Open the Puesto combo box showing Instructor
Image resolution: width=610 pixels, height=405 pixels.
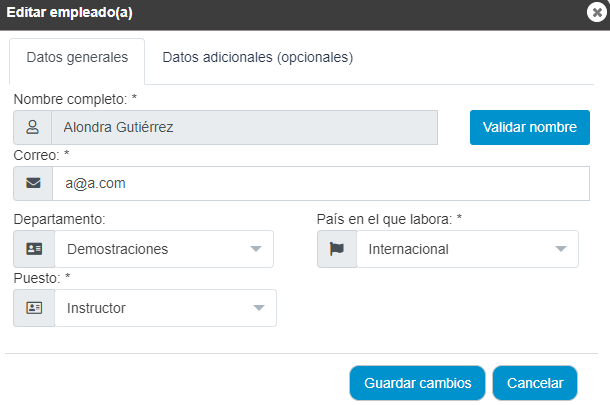165,308
